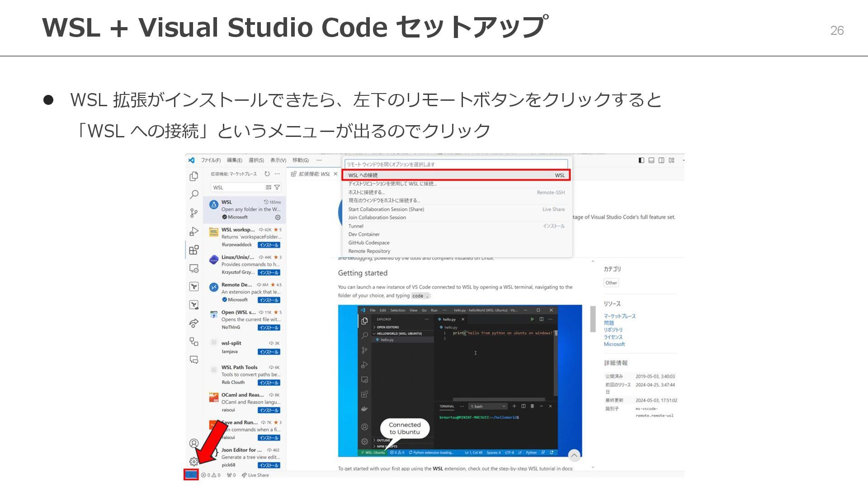Clear the extensions search results
The image size is (868, 488).
(x=269, y=188)
